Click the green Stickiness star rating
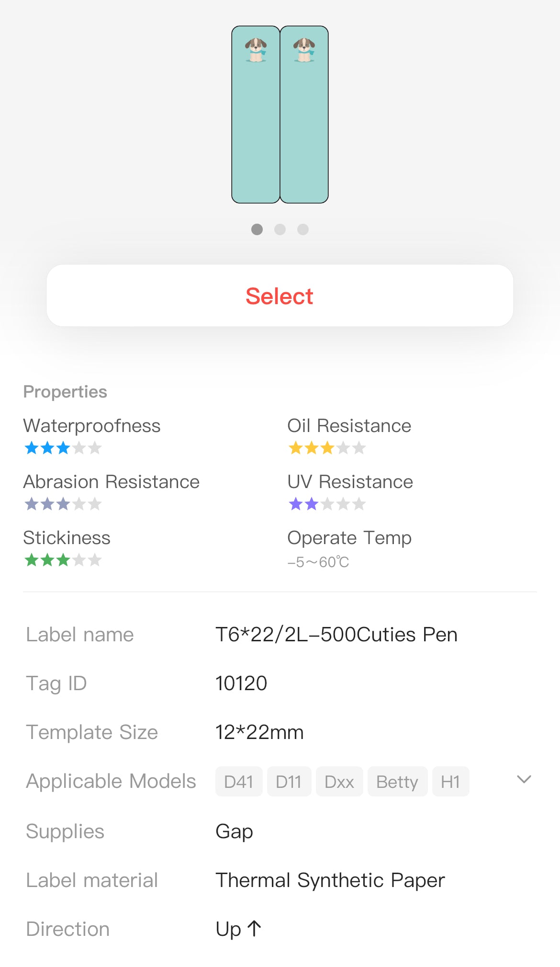 coord(63,560)
